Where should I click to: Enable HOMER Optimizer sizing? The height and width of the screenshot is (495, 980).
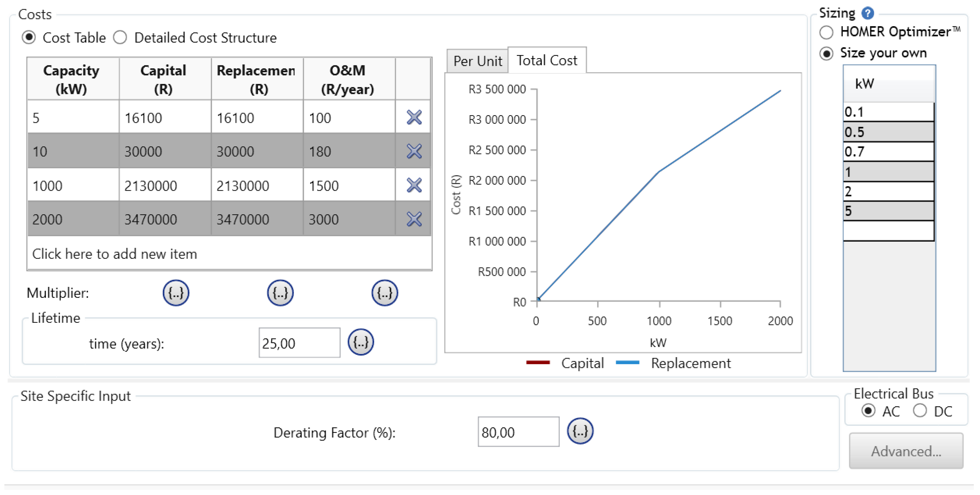click(x=826, y=32)
